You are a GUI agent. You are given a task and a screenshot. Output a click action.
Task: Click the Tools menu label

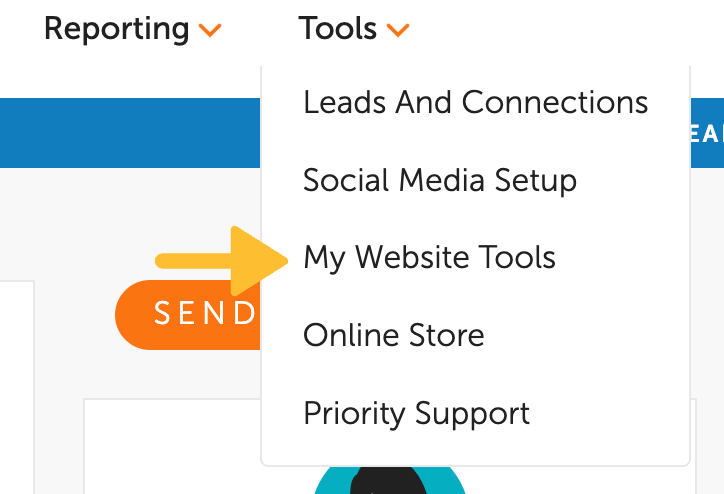click(x=338, y=29)
